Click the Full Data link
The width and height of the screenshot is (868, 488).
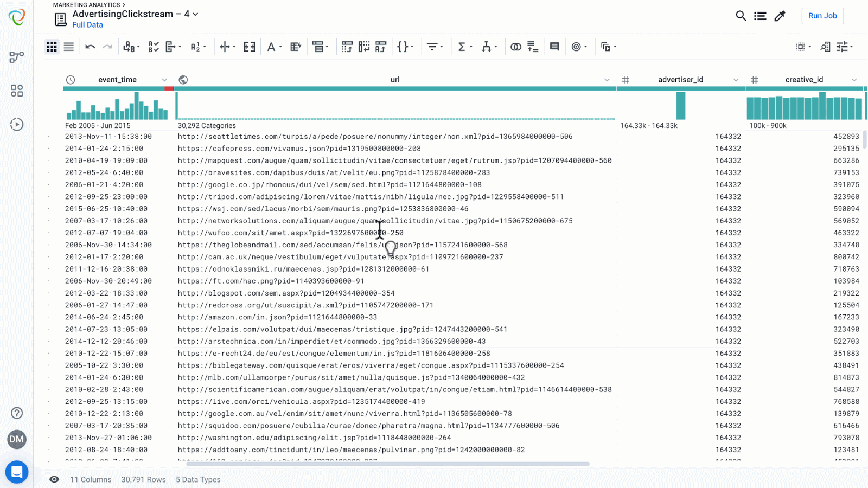pyautogui.click(x=87, y=25)
